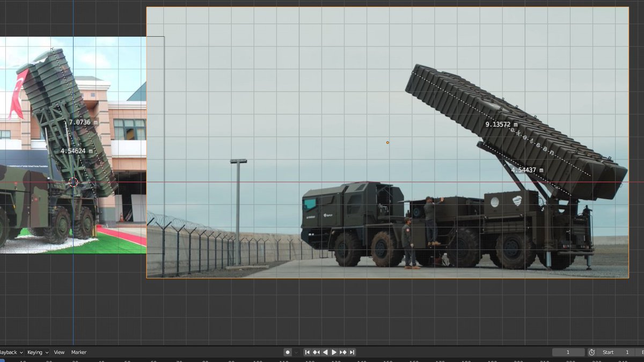The height and width of the screenshot is (362, 644).
Task: Open the timeline View menu
Action: click(59, 352)
